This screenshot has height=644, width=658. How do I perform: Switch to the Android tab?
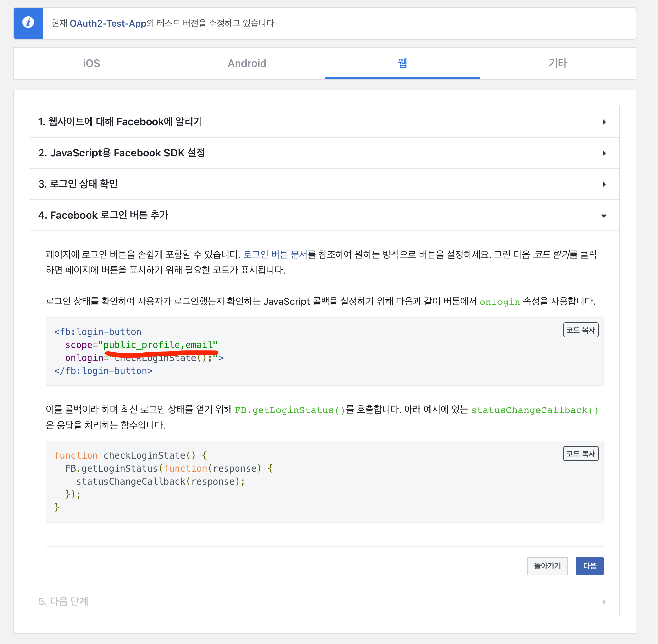click(247, 63)
